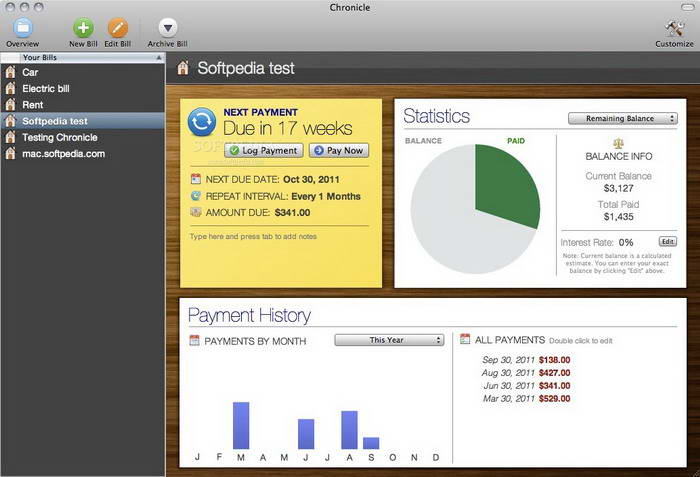
Task: Click the $341.00 amount due value
Action: [292, 213]
